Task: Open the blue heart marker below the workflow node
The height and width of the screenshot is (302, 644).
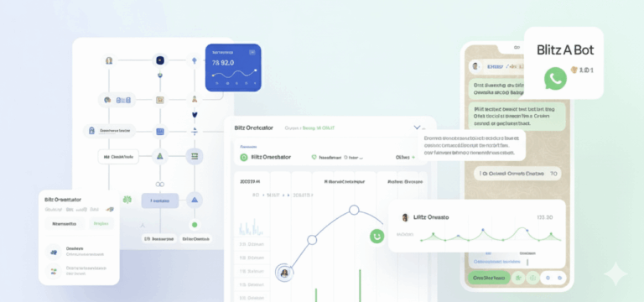Action: pyautogui.click(x=195, y=115)
